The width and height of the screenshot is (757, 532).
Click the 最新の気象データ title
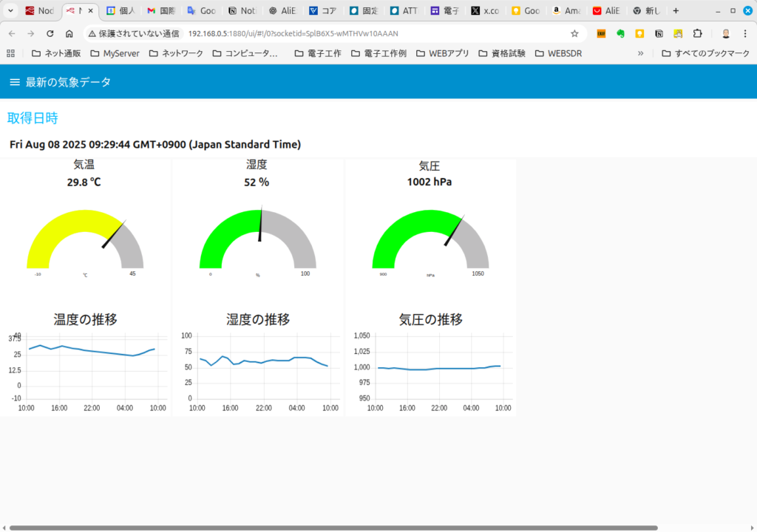point(68,82)
